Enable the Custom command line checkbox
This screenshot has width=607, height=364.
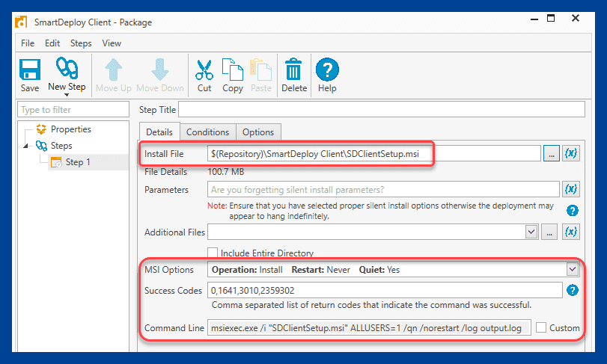point(541,327)
